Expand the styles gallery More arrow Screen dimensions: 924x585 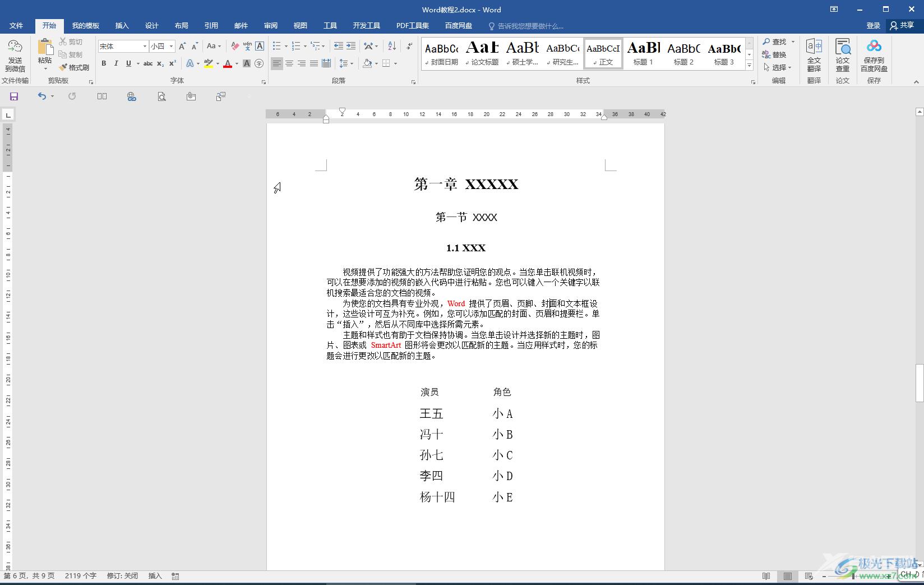click(749, 66)
